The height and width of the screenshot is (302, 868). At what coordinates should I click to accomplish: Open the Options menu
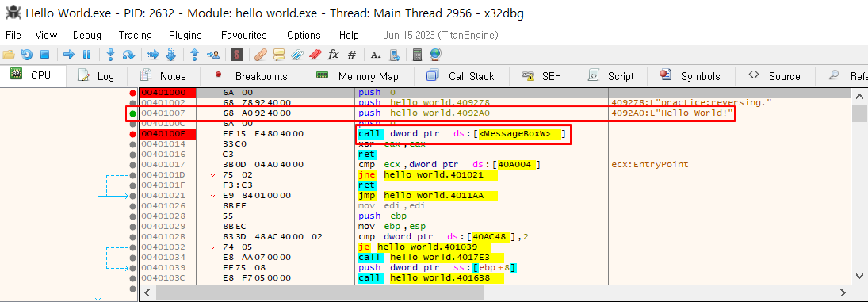(304, 35)
